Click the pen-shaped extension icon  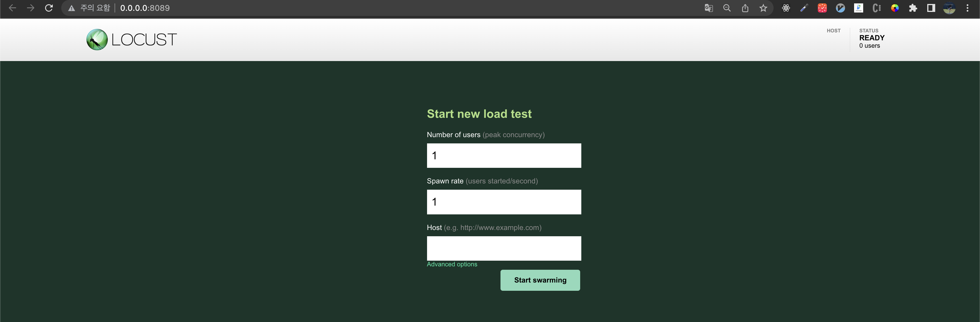tap(804, 8)
